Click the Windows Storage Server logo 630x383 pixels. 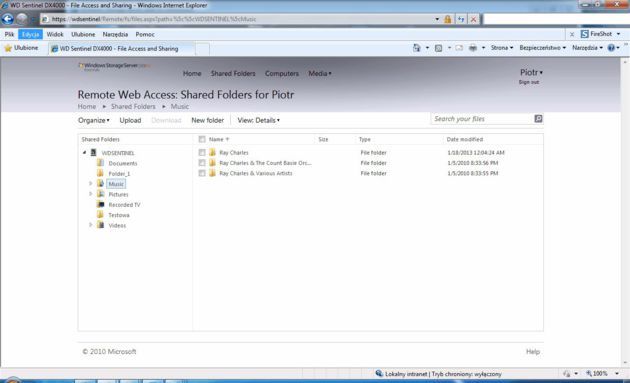click(x=114, y=66)
